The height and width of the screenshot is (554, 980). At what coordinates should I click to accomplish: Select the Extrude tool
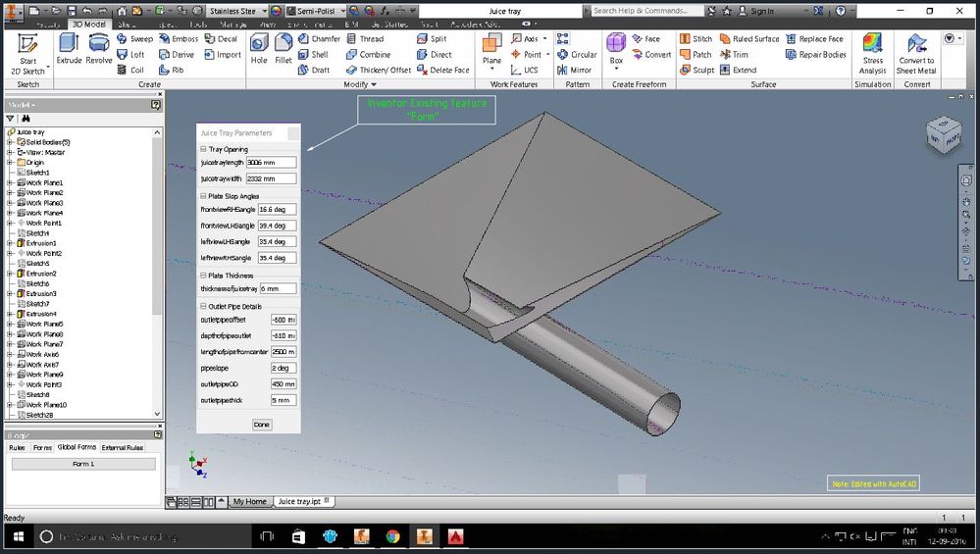[69, 49]
